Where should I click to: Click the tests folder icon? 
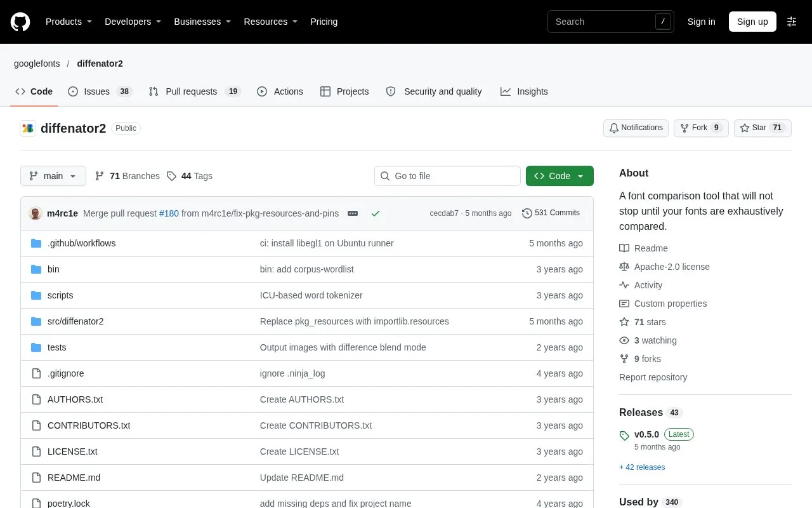[x=36, y=347]
